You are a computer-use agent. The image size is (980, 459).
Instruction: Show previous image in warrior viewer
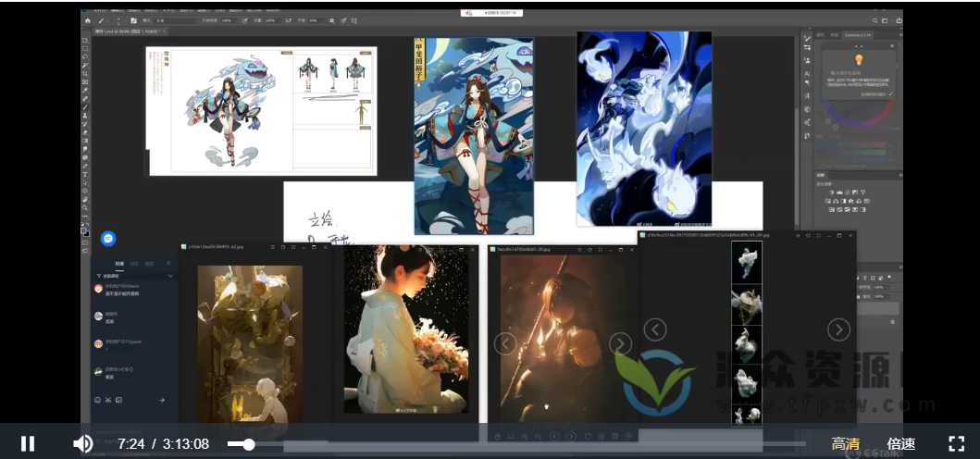[x=505, y=343]
